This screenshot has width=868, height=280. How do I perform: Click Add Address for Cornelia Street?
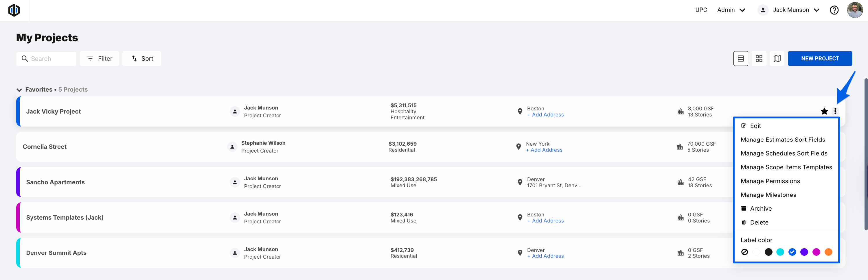[544, 150]
